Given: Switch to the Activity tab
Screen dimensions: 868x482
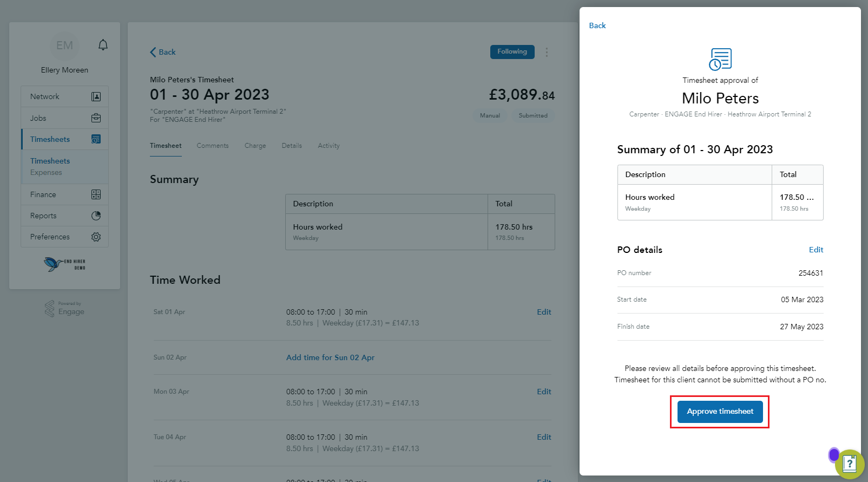Looking at the screenshot, I should tap(328, 146).
